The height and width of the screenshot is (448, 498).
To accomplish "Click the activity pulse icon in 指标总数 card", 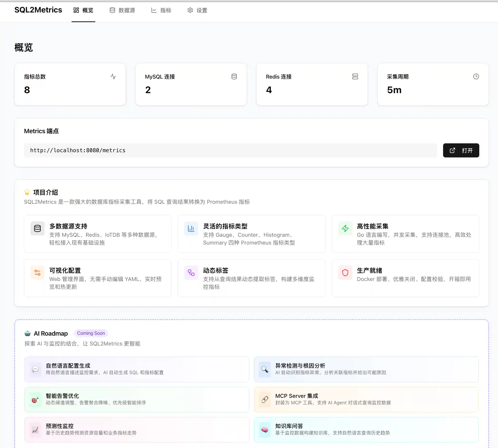I will pyautogui.click(x=113, y=76).
